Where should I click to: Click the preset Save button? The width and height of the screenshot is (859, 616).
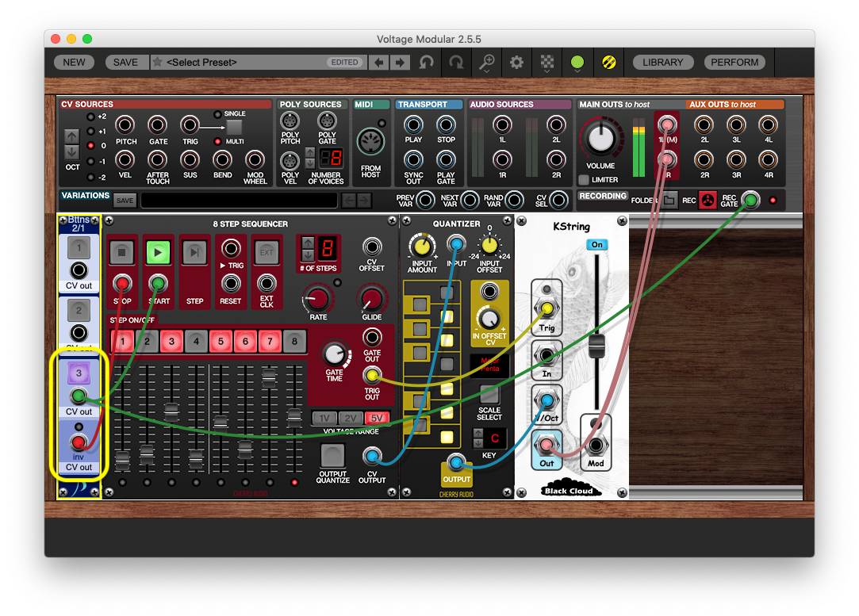[125, 63]
